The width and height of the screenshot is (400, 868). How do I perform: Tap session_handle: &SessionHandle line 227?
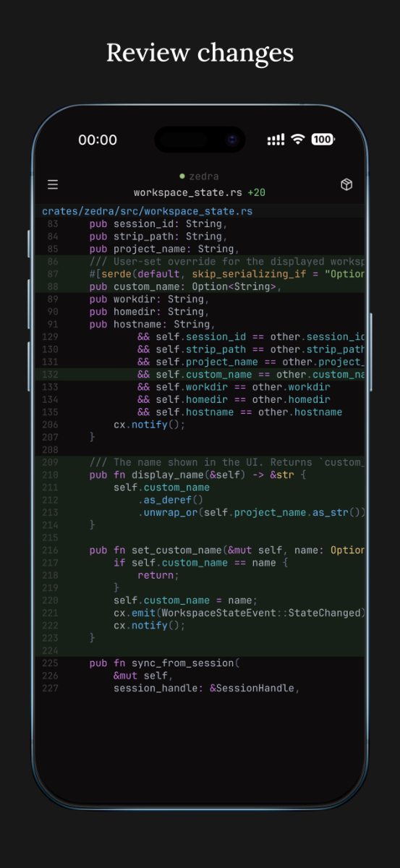206,689
